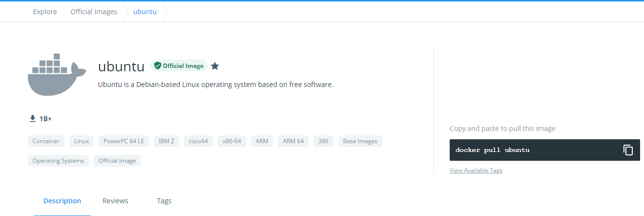Screen dimensions: 644x216
Task: Select the Base Images tag
Action: tap(360, 141)
